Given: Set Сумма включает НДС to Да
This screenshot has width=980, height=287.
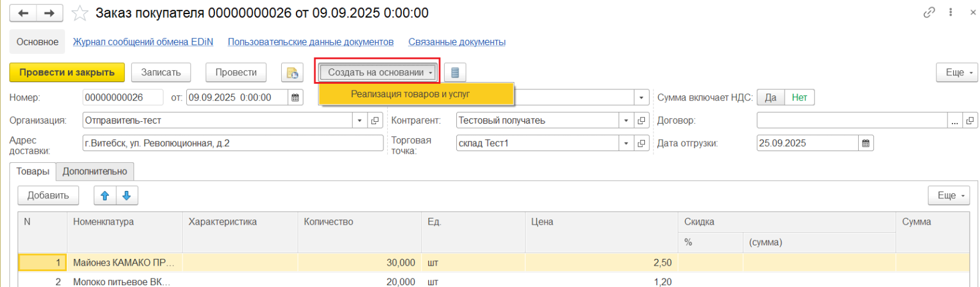Looking at the screenshot, I should pyautogui.click(x=771, y=97).
